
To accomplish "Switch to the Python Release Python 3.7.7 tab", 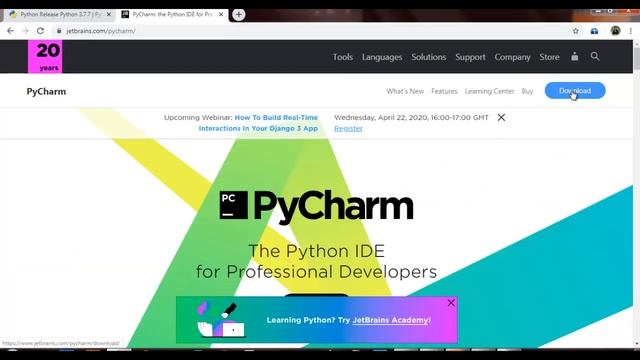I will pos(60,14).
